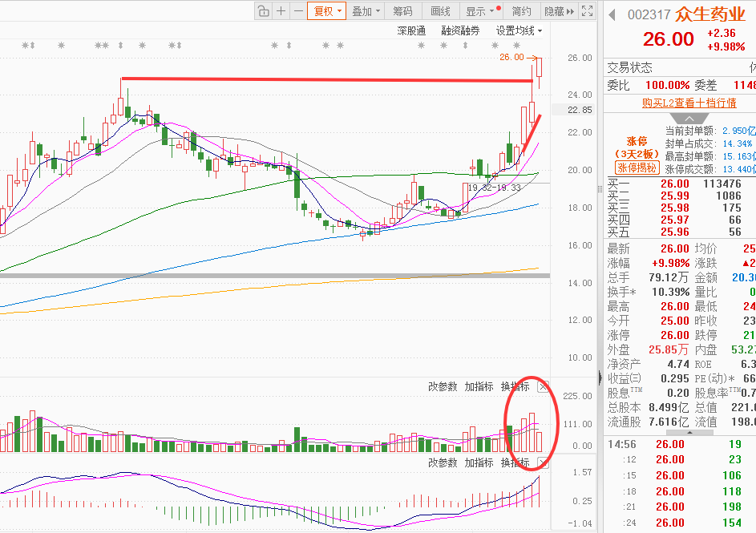756x533 pixels.
Task: Click the 换手 10.39% value
Action: click(671, 292)
